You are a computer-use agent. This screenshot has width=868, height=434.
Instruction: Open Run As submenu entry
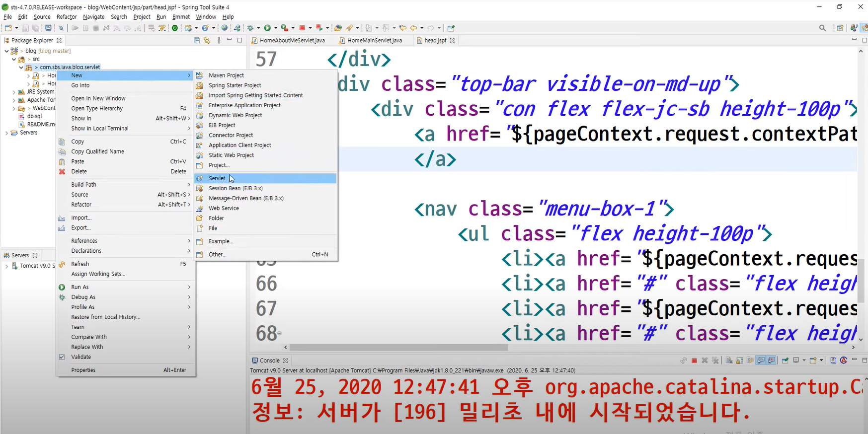point(126,287)
